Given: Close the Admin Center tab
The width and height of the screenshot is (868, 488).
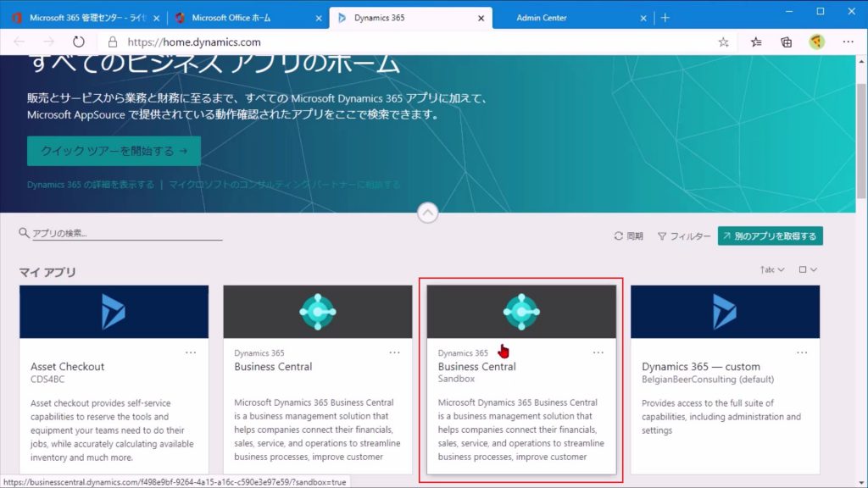Looking at the screenshot, I should [643, 19].
